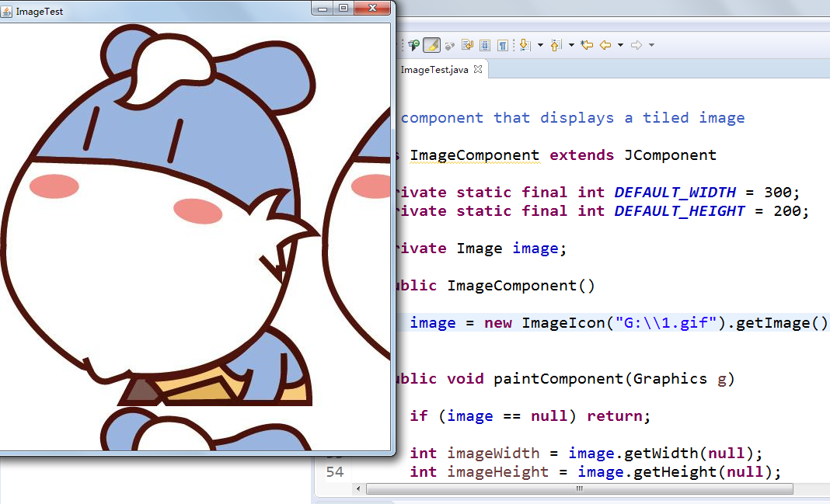This screenshot has width=830, height=504.
Task: Minimize the ImageTest window
Action: 322,8
